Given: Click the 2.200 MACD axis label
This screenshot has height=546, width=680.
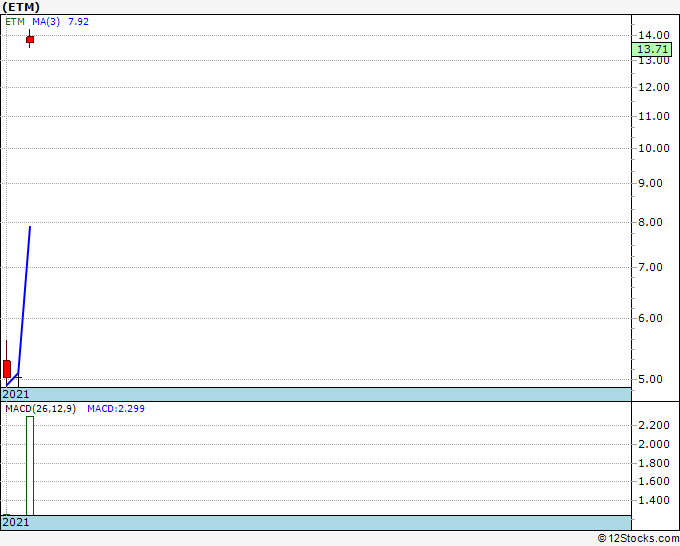Looking at the screenshot, I should tap(654, 425).
